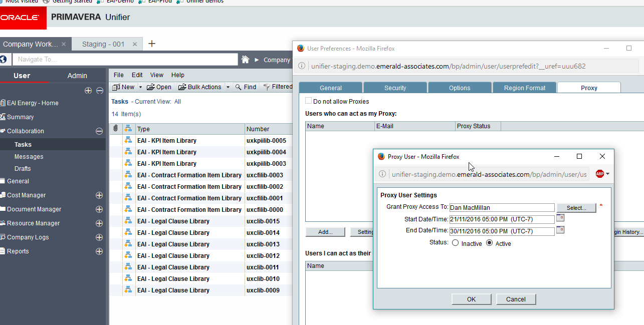Open the New button dropdown arrow
This screenshot has height=325, width=644.
point(140,87)
